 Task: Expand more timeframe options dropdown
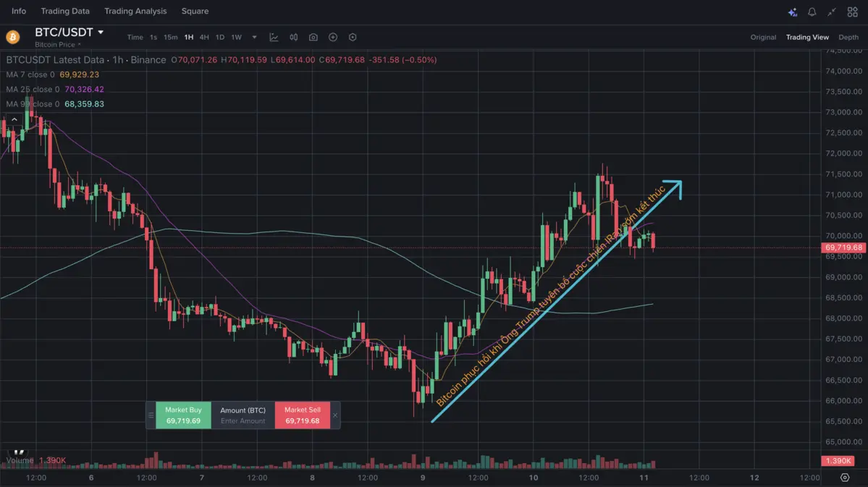click(253, 37)
